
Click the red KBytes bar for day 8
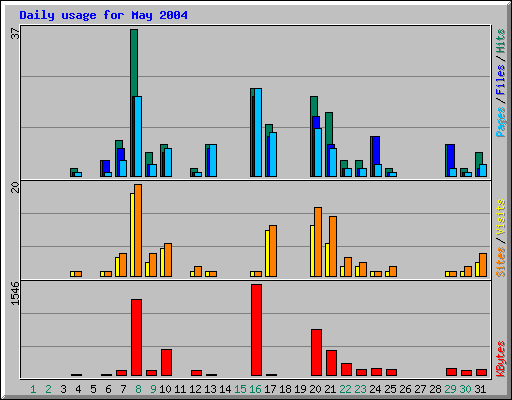pyautogui.click(x=137, y=337)
